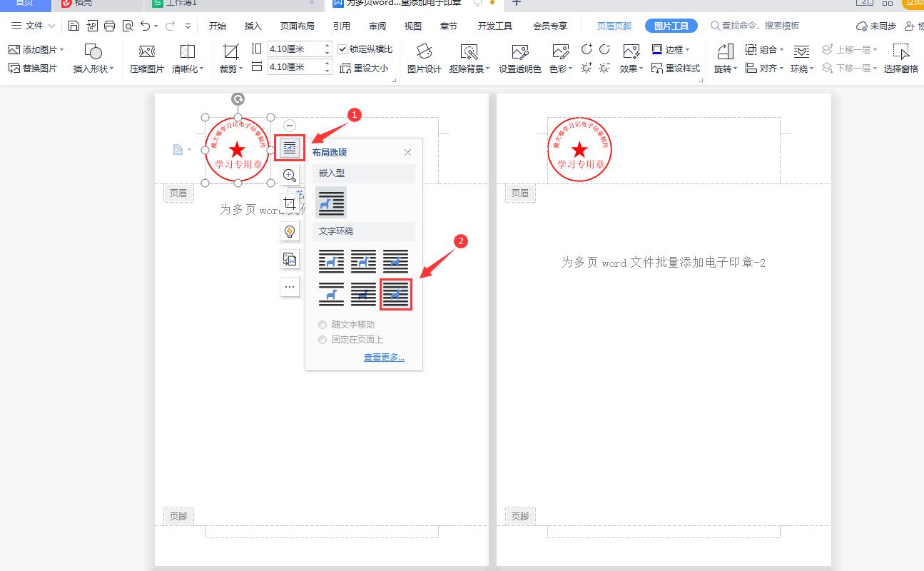
Task: Click the crop icon in floating picture toolbar
Action: (x=290, y=203)
